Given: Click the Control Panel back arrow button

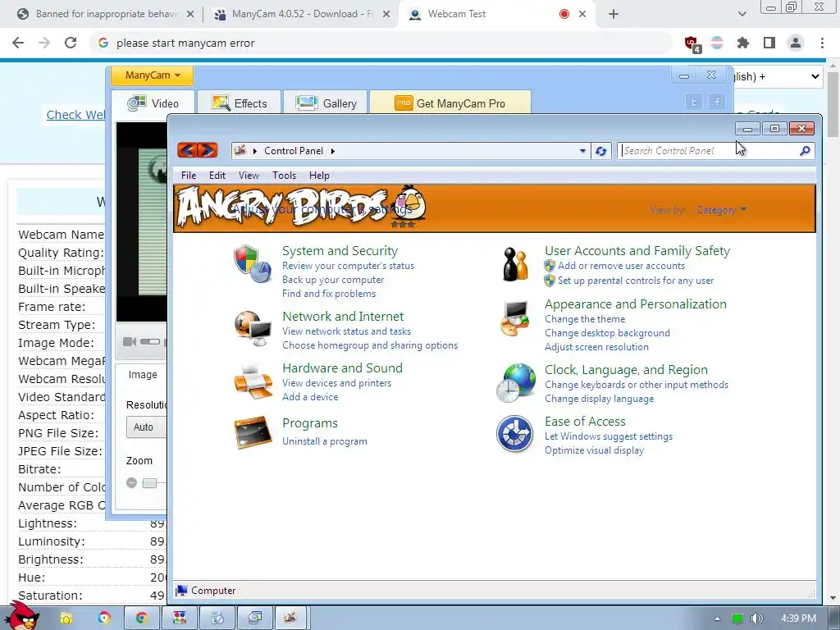Looking at the screenshot, I should tap(187, 151).
